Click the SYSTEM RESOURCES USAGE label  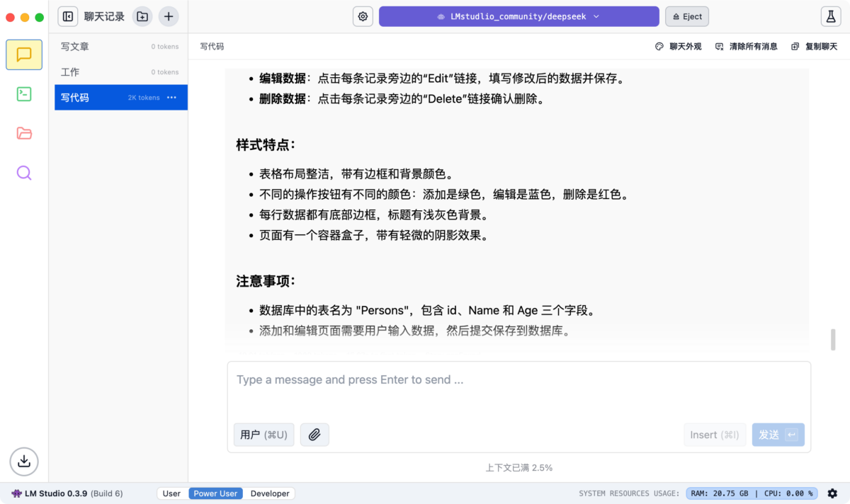click(x=629, y=493)
